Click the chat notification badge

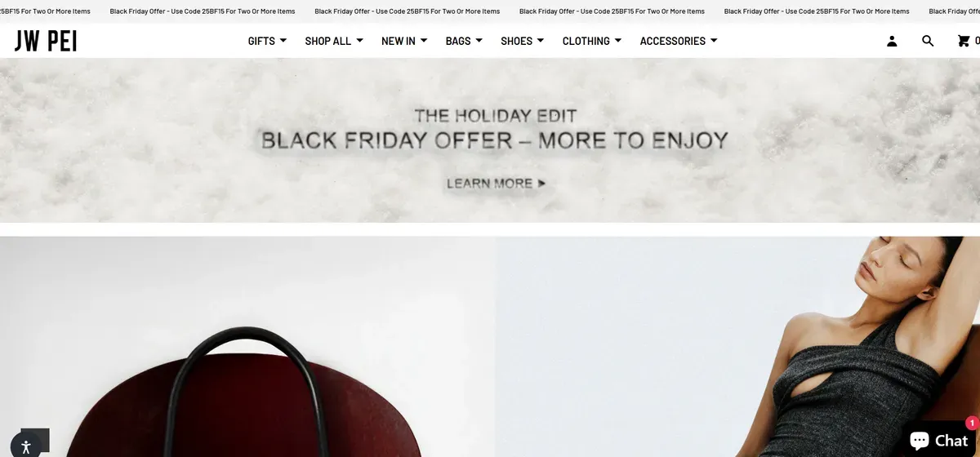tap(972, 423)
